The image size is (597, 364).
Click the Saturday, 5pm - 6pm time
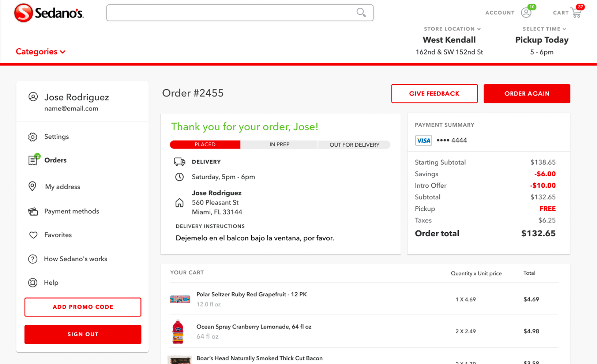tap(224, 177)
